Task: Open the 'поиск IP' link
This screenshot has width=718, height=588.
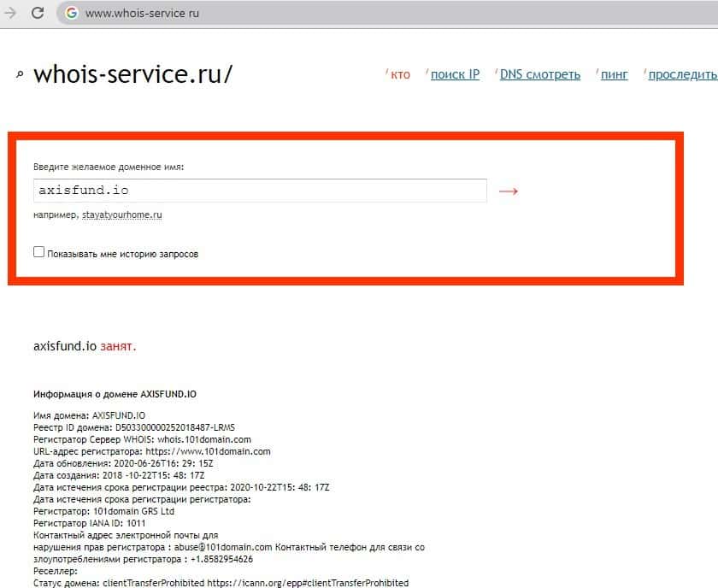Action: [x=455, y=74]
